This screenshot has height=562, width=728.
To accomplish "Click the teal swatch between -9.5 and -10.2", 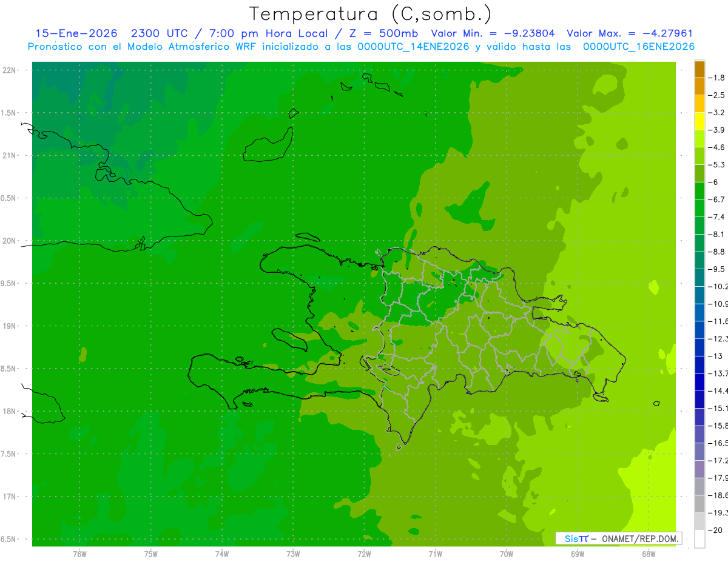I will tap(699, 278).
